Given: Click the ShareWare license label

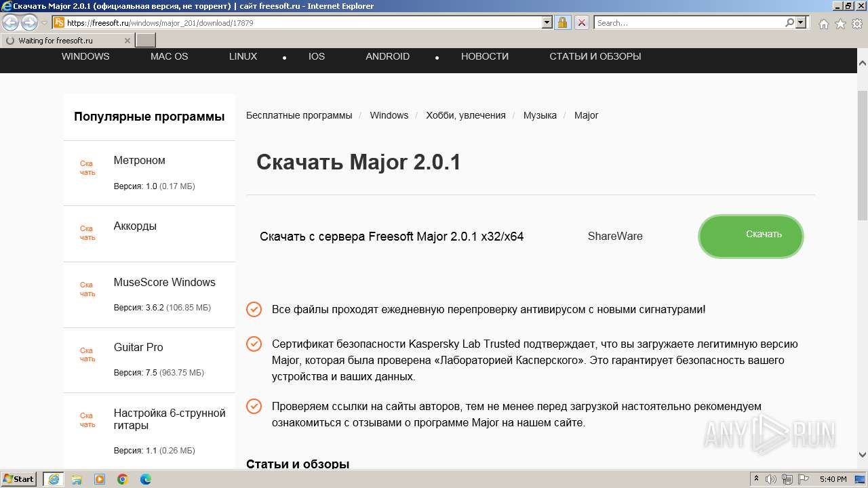Looking at the screenshot, I should pyautogui.click(x=615, y=237).
